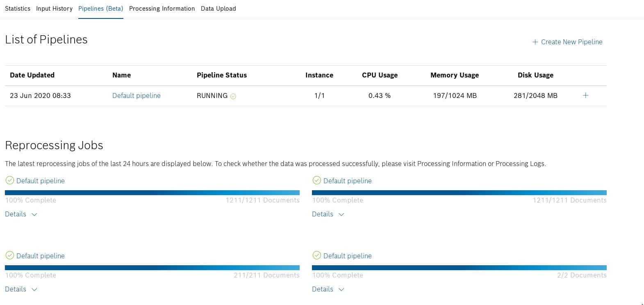Click the Pipelines (Beta) tab
644x305 pixels.
click(x=100, y=9)
